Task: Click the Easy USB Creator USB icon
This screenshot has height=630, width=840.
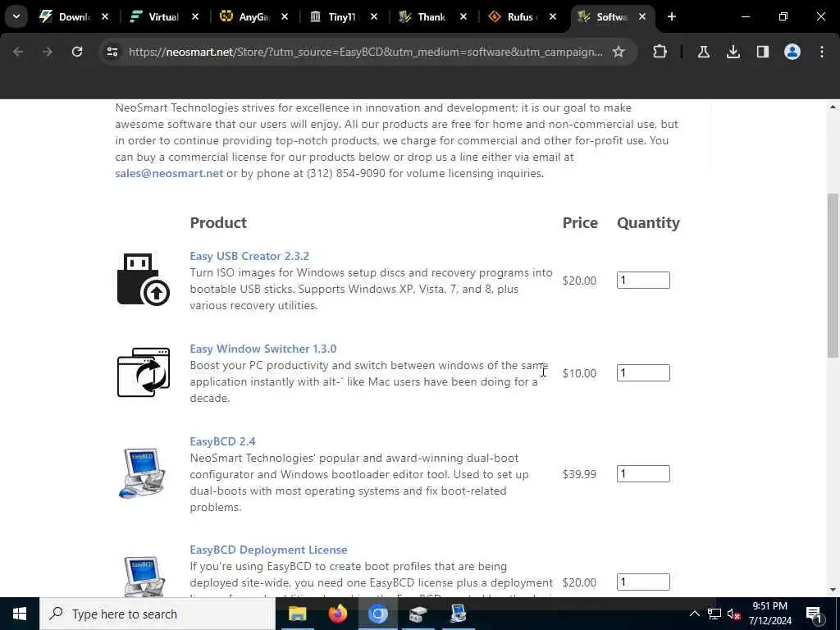Action: [143, 280]
